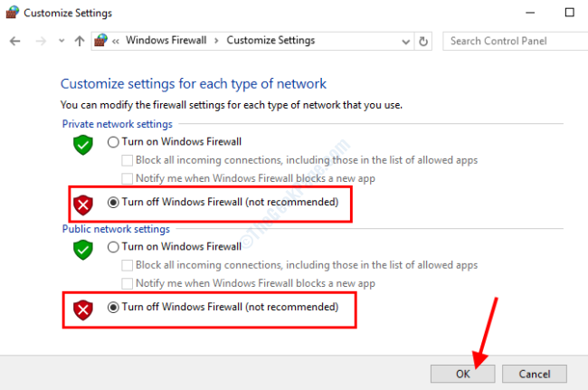
Task: Select Turn on Windows Firewall for private network
Action: [x=113, y=142]
